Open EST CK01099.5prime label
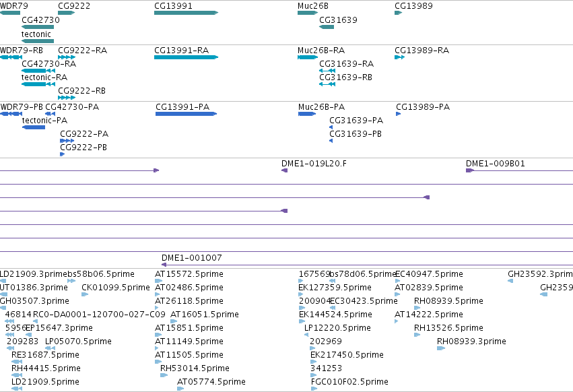 point(116,288)
